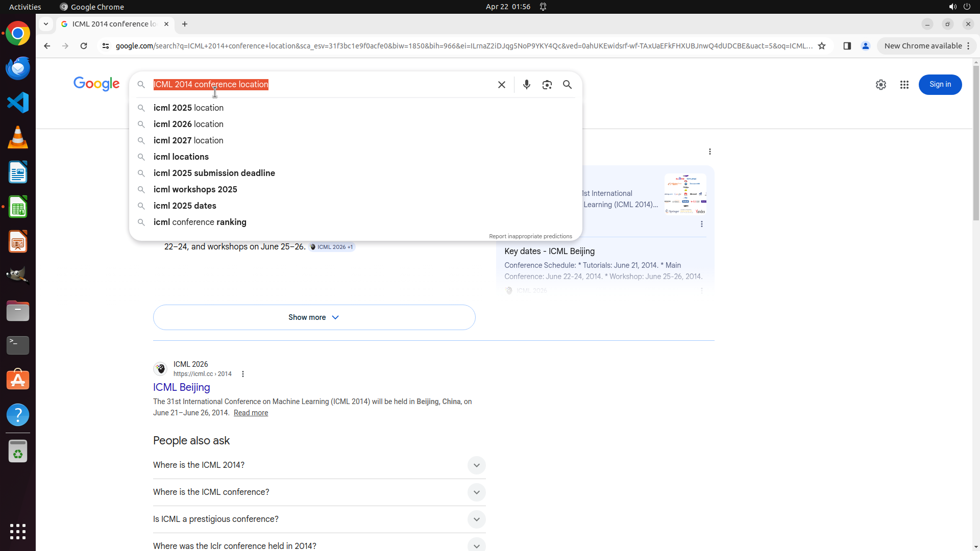Expand 'Where is the ICML 2014?' question
980x551 pixels.
[x=476, y=465]
